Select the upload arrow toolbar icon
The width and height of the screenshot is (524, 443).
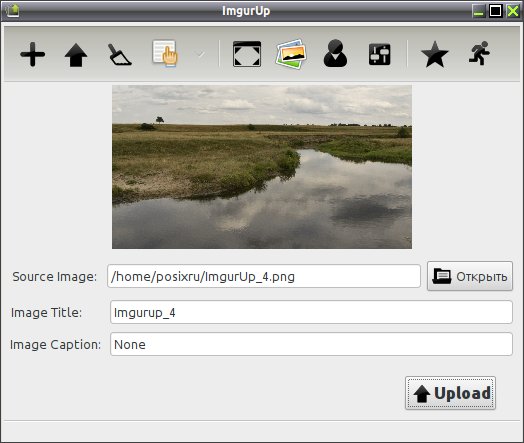[x=76, y=55]
